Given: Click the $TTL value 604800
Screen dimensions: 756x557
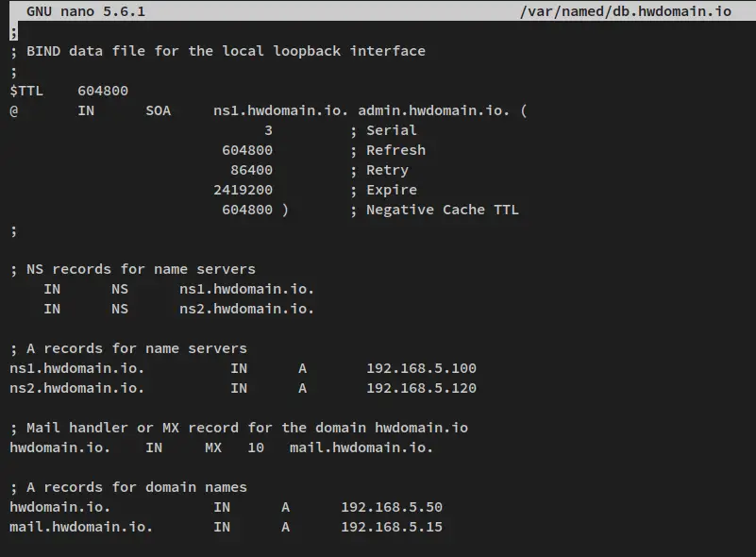Looking at the screenshot, I should click(103, 91).
